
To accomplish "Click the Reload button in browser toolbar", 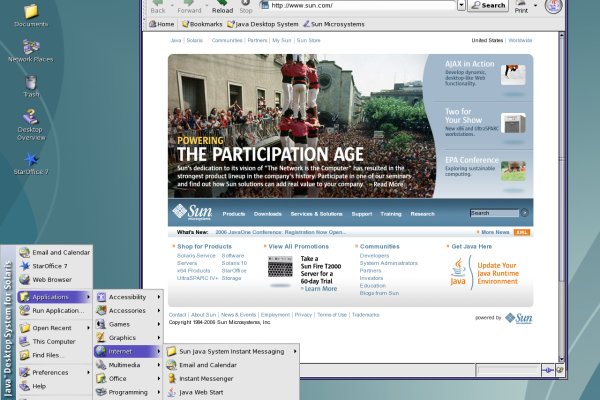I will point(222,6).
